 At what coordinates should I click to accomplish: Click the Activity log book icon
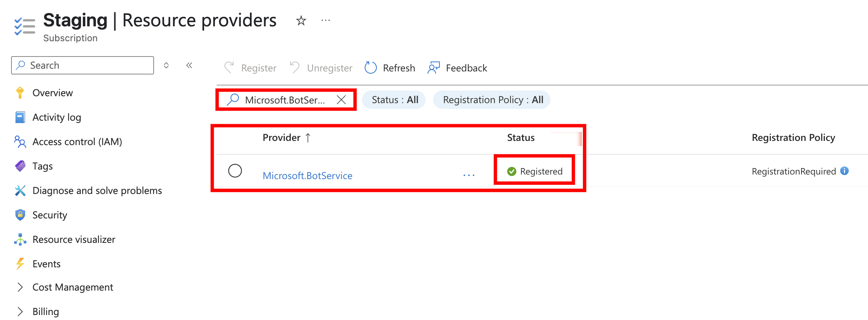point(20,117)
